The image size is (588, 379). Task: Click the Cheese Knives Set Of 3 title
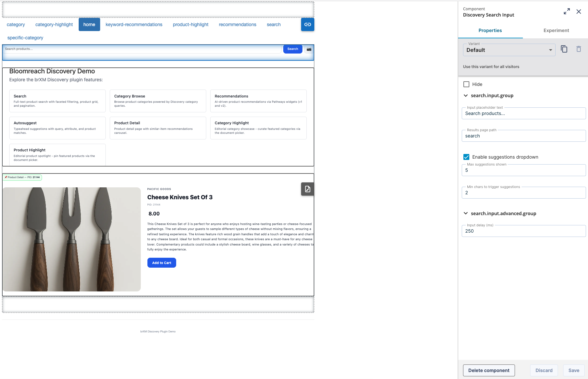click(x=180, y=197)
